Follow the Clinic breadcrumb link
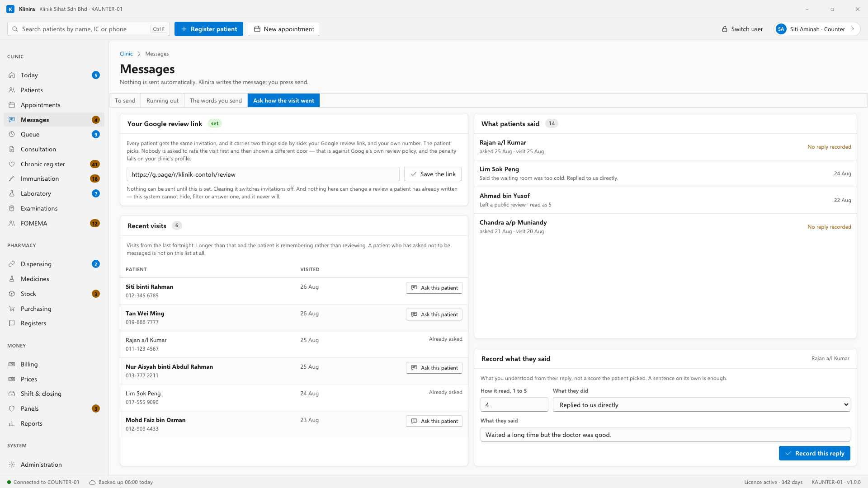Viewport: 868px width, 488px height. click(126, 54)
